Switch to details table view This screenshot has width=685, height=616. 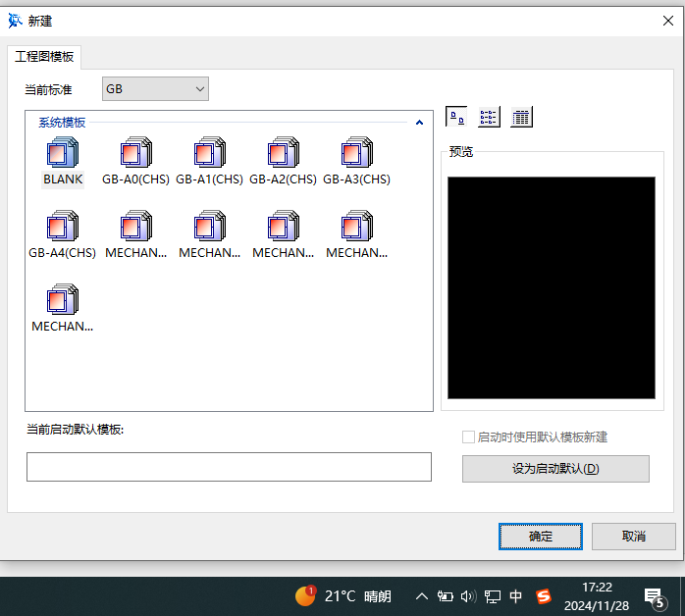pos(521,117)
